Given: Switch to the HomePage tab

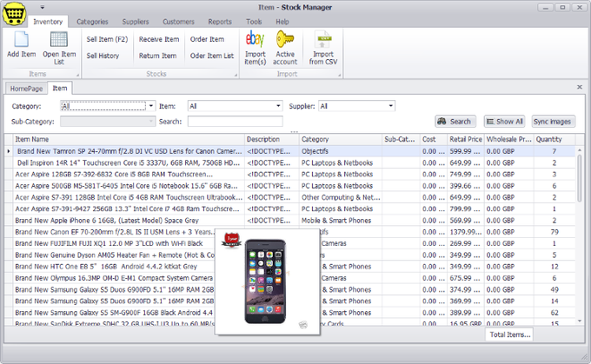Looking at the screenshot, I should click(26, 89).
